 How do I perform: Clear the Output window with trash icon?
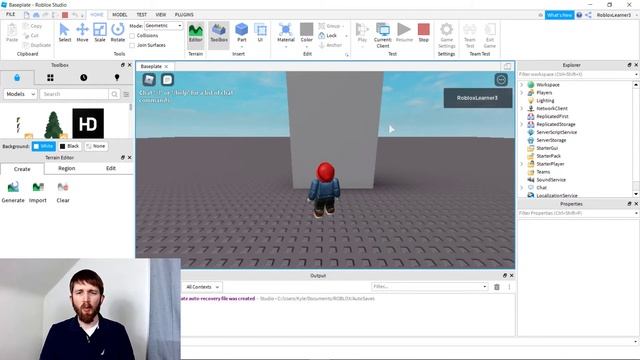click(497, 287)
